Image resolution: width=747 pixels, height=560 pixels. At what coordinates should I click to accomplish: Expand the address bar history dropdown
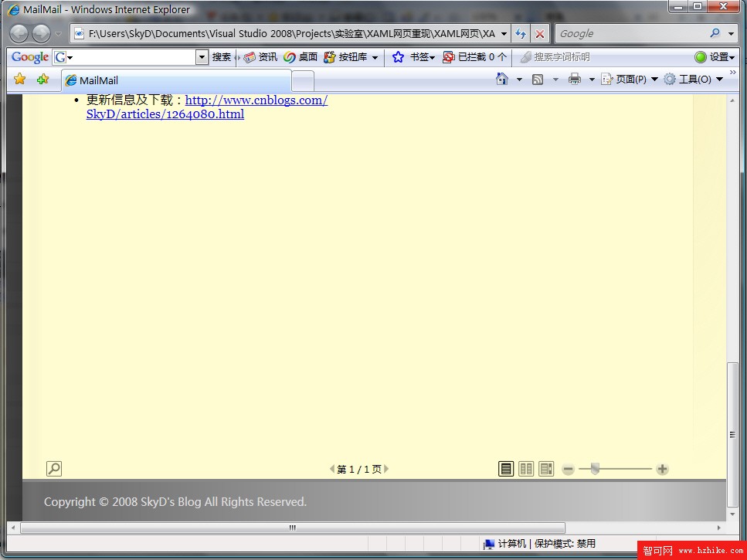pos(504,34)
